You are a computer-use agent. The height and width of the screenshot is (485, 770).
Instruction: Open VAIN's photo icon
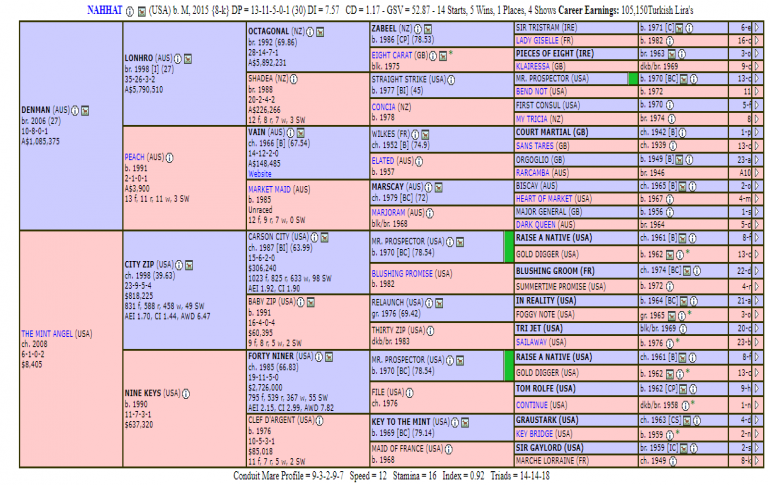pos(301,133)
